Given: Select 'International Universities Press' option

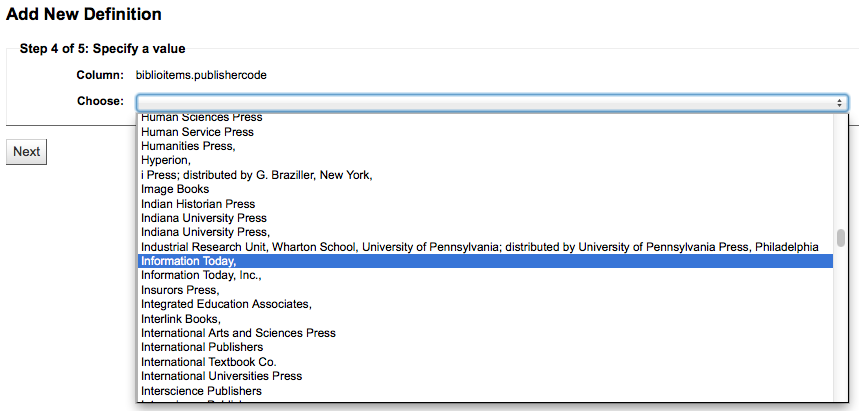Looking at the screenshot, I should (x=221, y=376).
